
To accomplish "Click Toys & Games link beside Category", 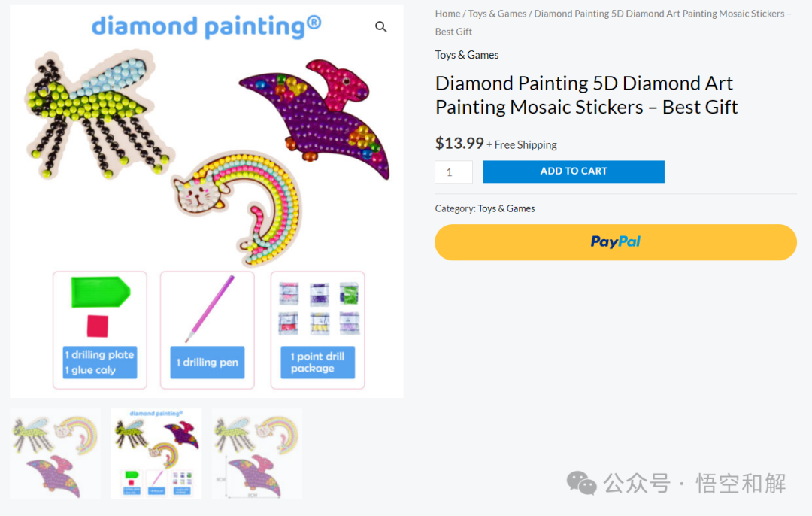I will click(506, 208).
